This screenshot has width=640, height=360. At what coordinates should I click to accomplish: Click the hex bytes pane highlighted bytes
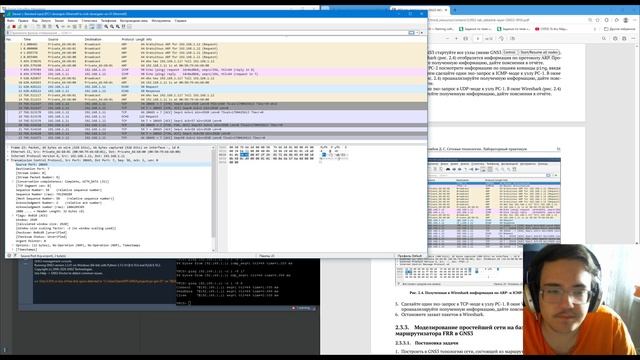tap(244, 155)
